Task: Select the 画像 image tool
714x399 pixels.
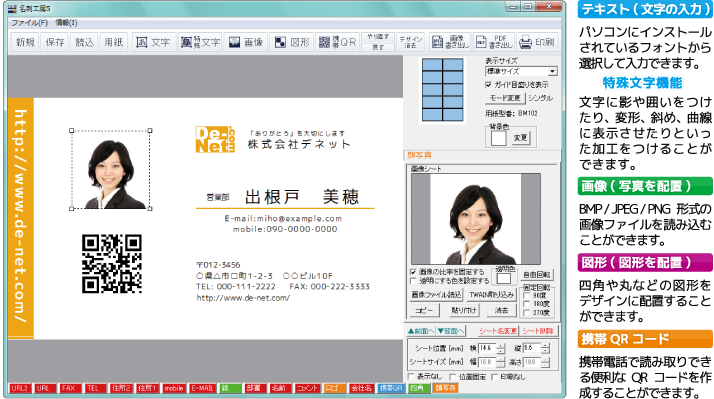Action: [x=246, y=42]
